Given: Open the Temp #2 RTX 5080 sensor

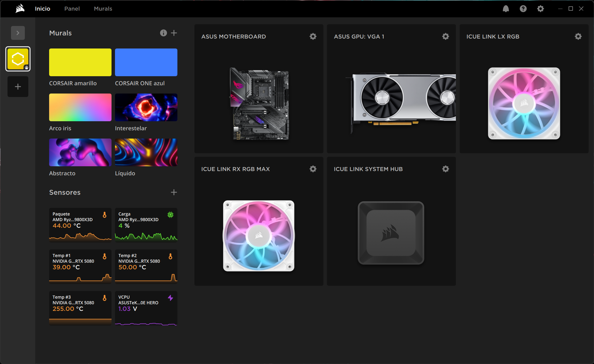Looking at the screenshot, I should tap(146, 266).
